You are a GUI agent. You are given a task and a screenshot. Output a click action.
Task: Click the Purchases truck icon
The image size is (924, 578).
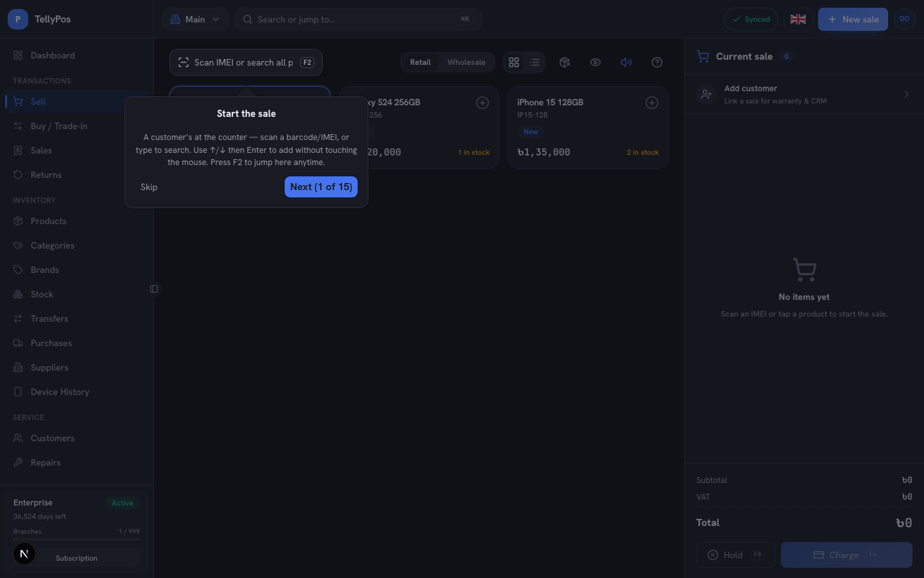pyautogui.click(x=18, y=343)
